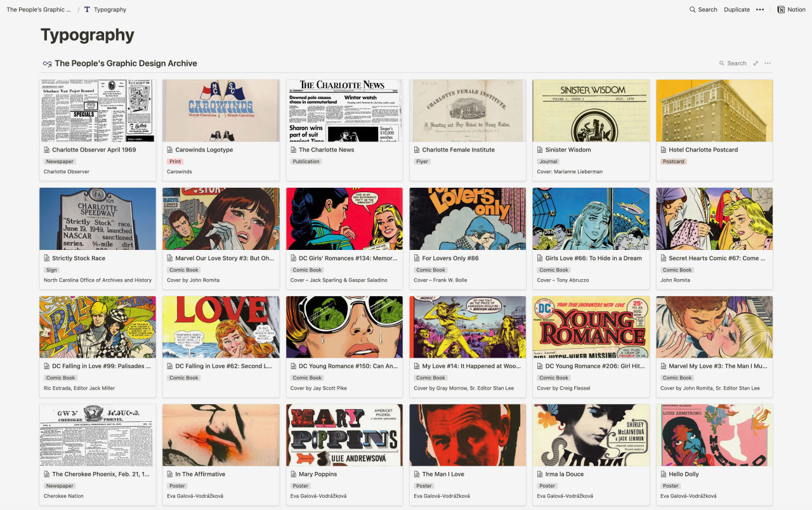Open The People's Graphic breadcrumb link
812x510 pixels.
tap(39, 10)
